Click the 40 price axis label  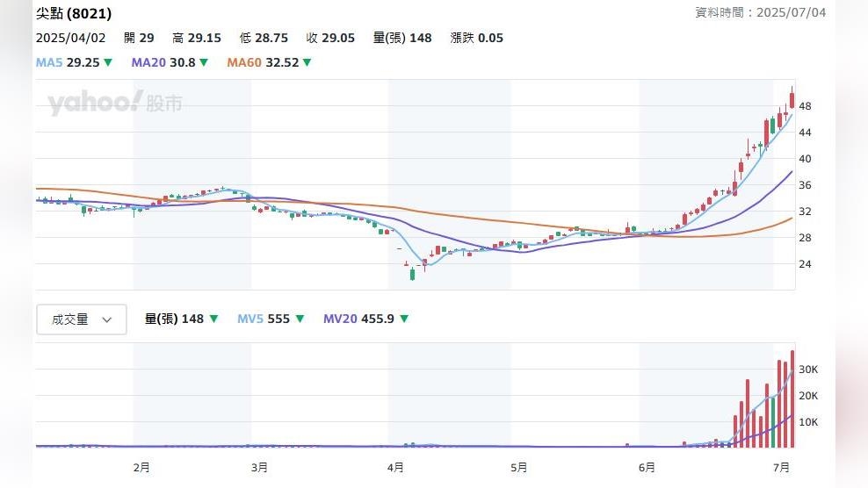805,159
